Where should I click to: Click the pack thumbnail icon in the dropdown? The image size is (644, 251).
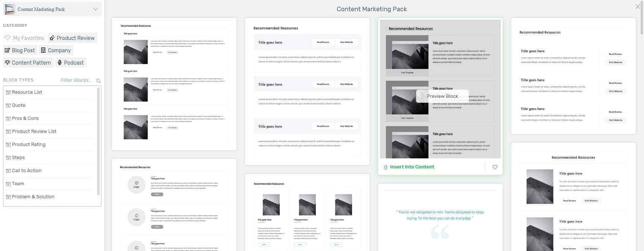click(10, 9)
